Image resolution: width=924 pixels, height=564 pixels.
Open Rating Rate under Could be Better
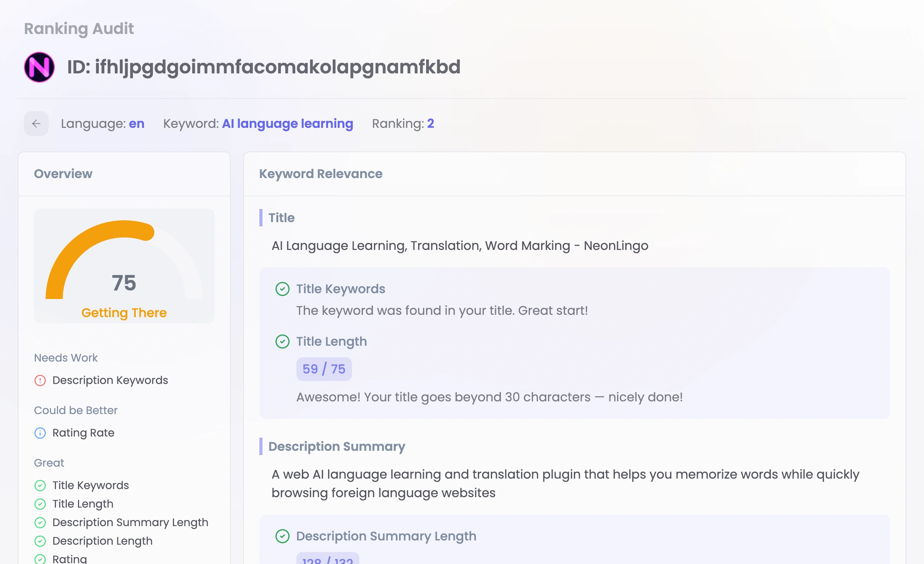[83, 433]
